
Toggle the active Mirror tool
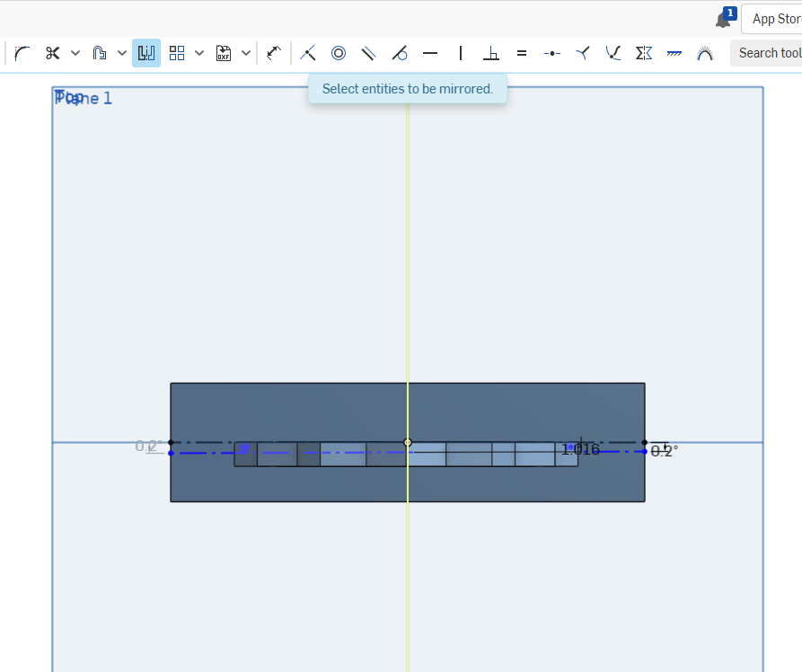click(146, 53)
